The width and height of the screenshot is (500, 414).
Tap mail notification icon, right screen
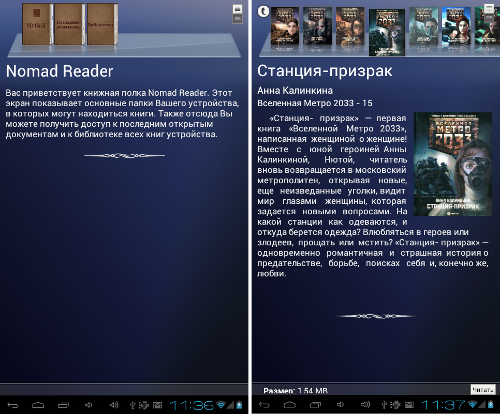(409, 405)
